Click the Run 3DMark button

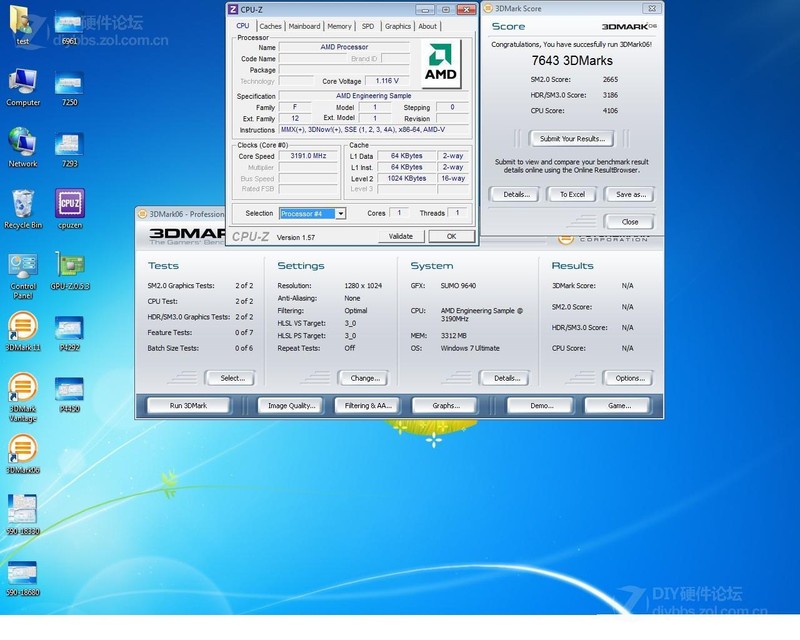188,406
